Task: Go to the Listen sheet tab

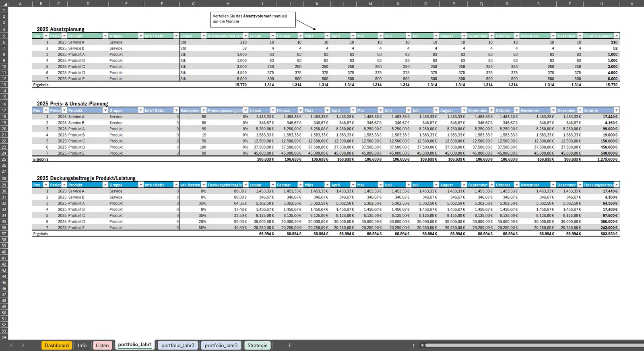Action: [102, 345]
